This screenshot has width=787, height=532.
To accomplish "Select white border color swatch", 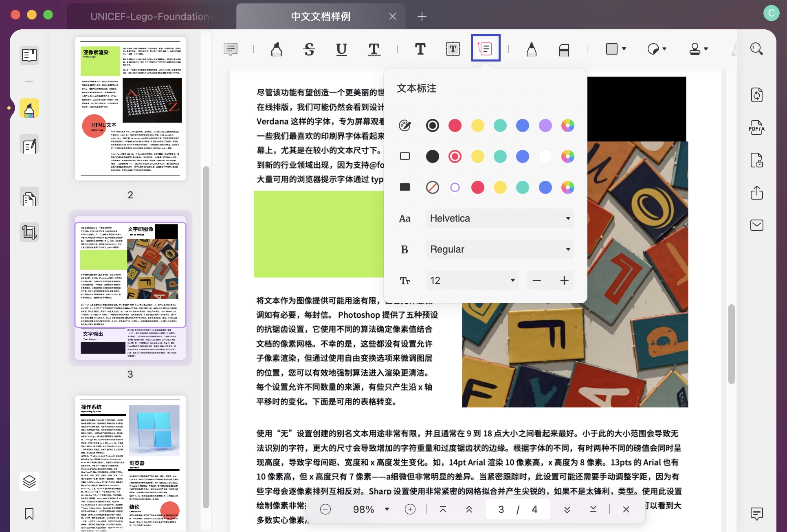I will tap(545, 156).
